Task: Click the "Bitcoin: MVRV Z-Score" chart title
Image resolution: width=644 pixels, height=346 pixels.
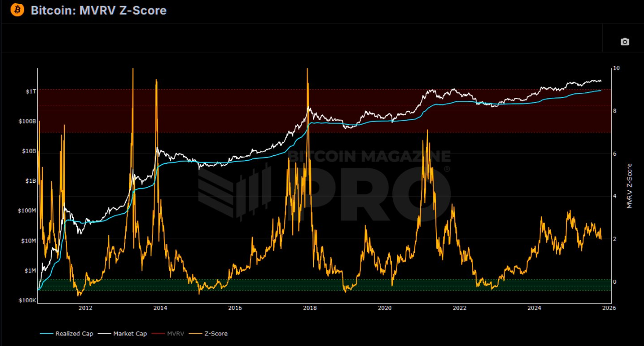Action: pyautogui.click(x=98, y=10)
